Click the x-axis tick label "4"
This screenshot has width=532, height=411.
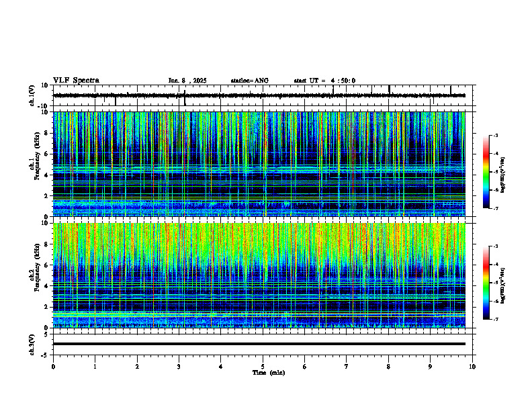(221, 367)
